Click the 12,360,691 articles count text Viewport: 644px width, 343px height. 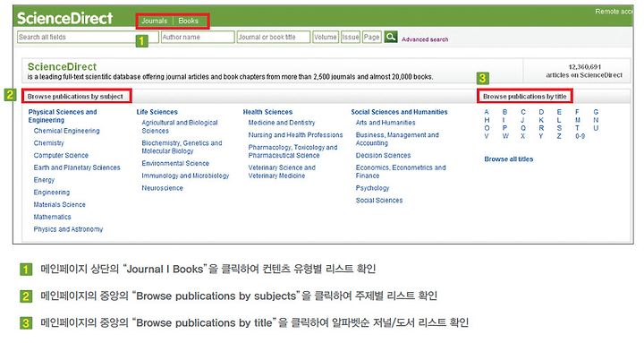(x=584, y=71)
